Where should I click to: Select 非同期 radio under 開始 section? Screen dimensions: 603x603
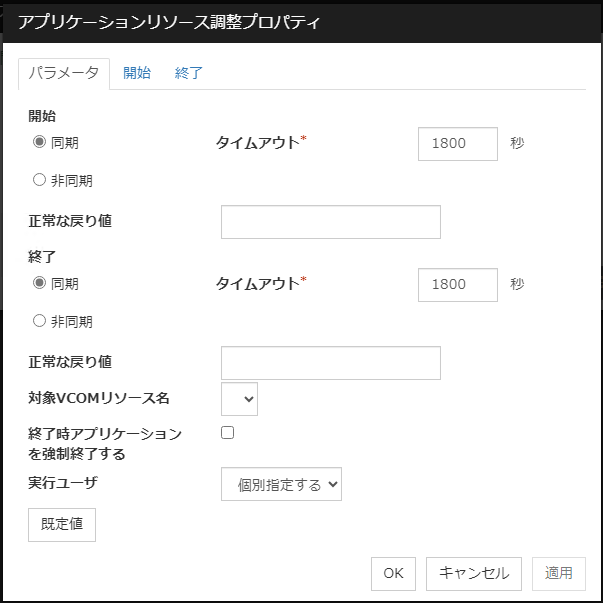click(40, 181)
